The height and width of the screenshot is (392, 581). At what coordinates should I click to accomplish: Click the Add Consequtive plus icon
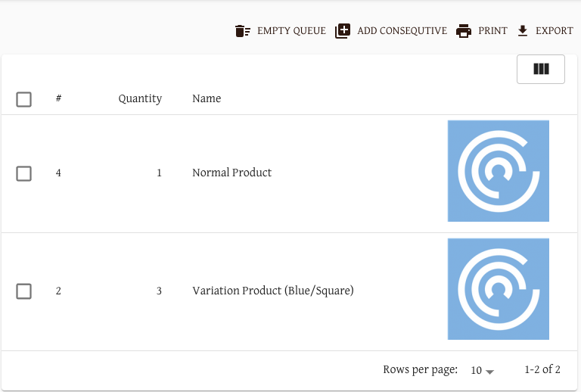(x=343, y=31)
